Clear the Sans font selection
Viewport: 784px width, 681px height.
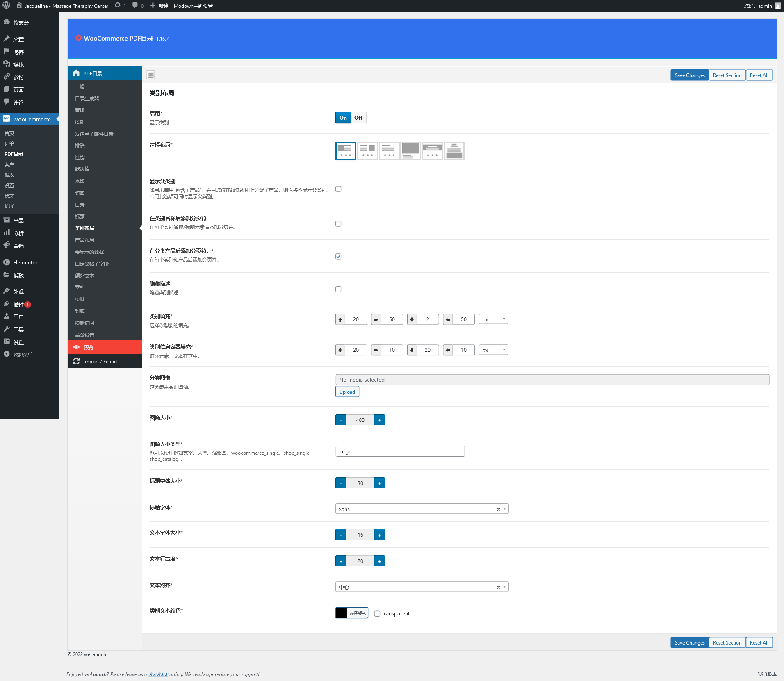[499, 510]
